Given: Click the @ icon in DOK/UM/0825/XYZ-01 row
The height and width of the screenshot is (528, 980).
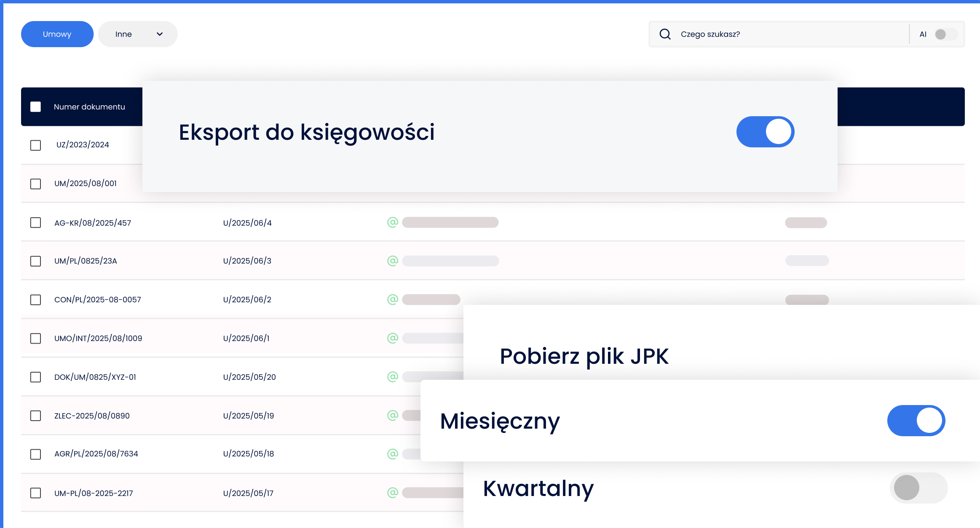Looking at the screenshot, I should 393,377.
